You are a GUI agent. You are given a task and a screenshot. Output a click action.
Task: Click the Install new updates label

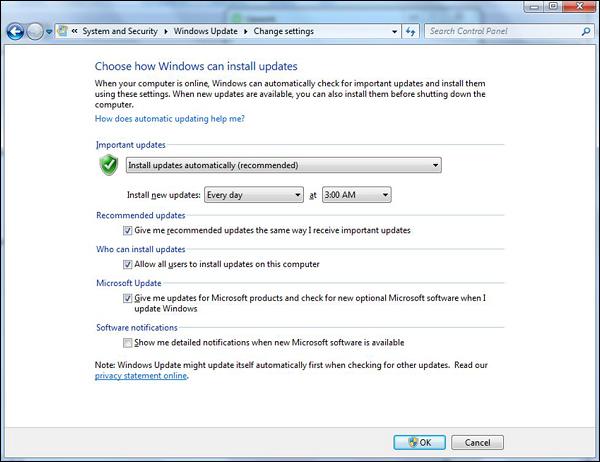tap(163, 195)
